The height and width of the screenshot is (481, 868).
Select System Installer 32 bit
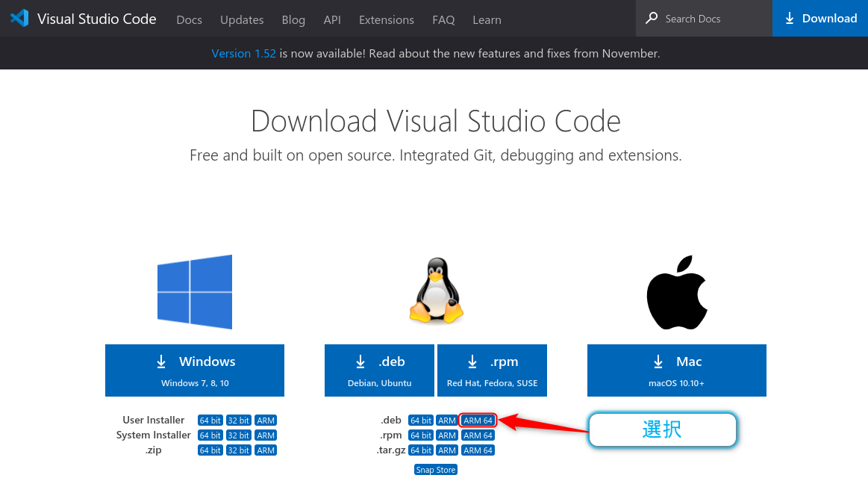[239, 435]
